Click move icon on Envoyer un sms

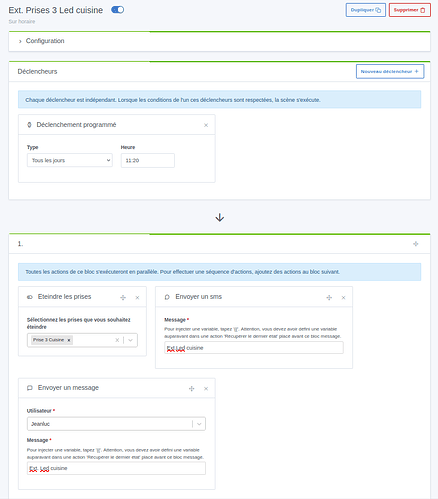[329, 297]
